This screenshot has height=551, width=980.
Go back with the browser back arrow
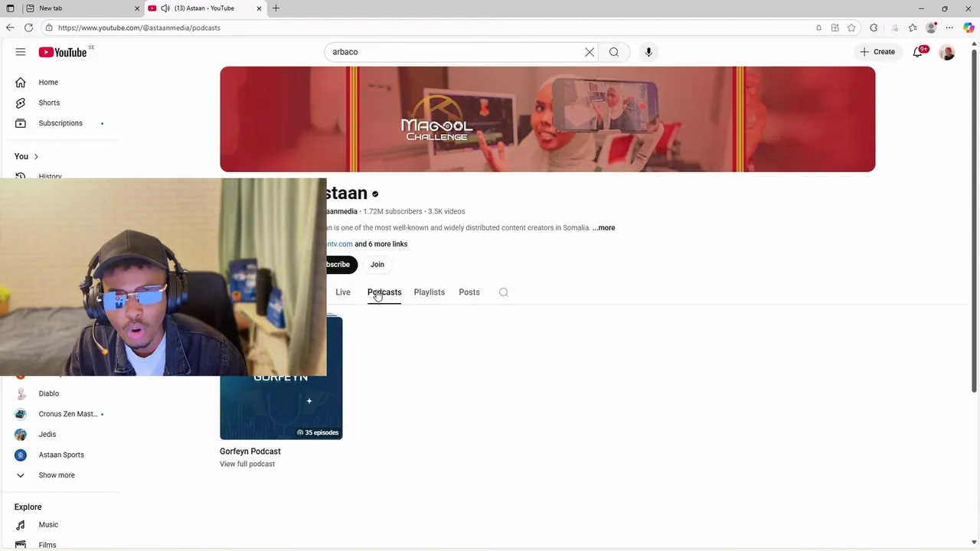10,28
